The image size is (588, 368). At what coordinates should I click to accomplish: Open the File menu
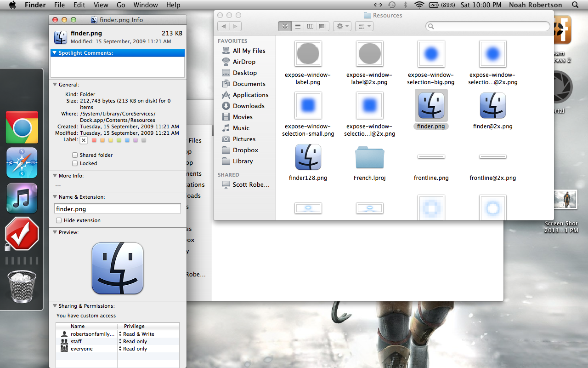(x=59, y=5)
